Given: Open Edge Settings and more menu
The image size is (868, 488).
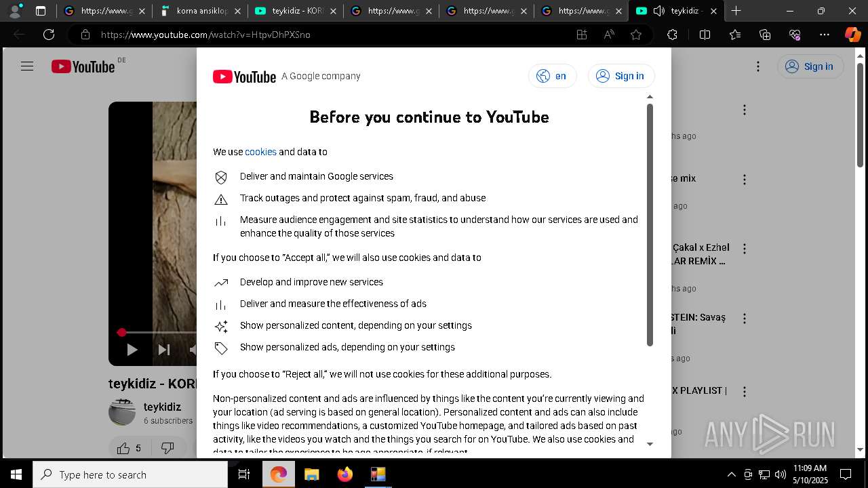Looking at the screenshot, I should pyautogui.click(x=825, y=35).
